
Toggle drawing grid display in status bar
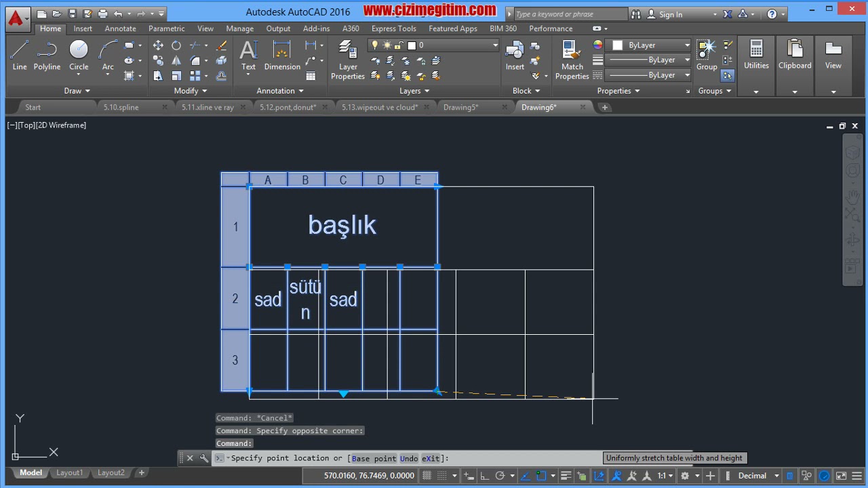tap(427, 476)
